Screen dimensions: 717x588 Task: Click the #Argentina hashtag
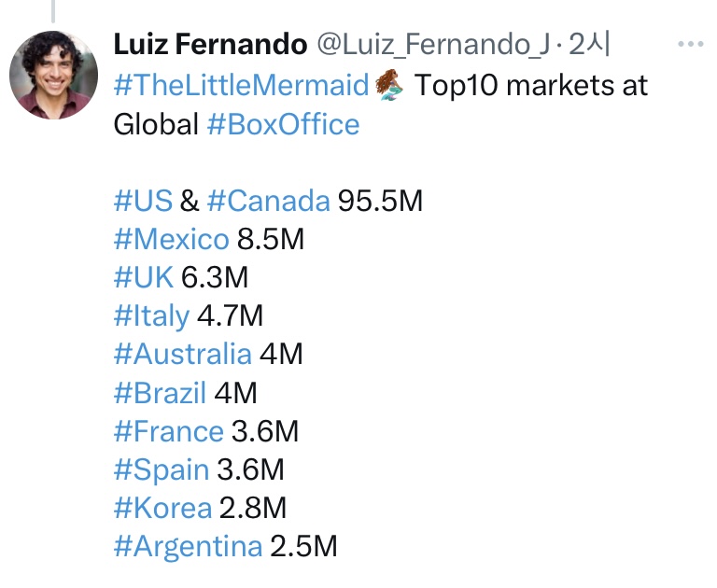(188, 547)
